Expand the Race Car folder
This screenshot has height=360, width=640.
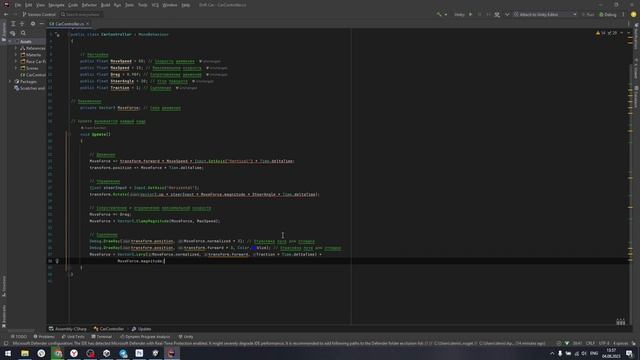click(16, 62)
